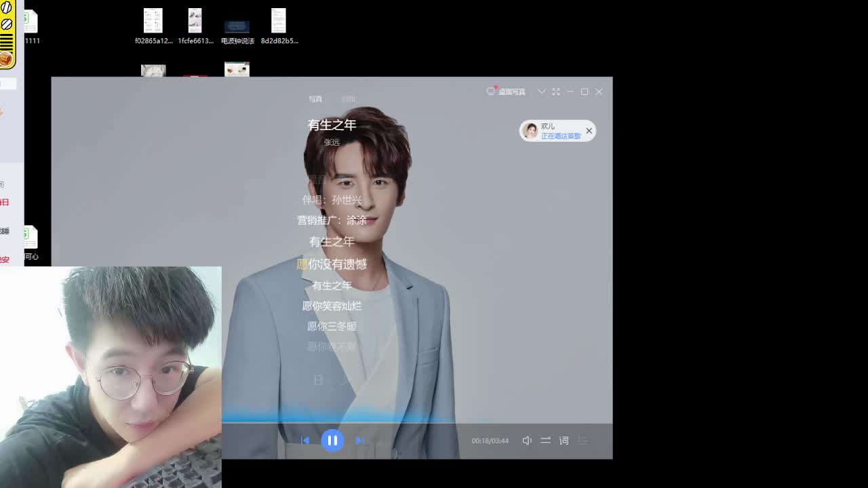
Task: Select the 8d2d82b5 desktop document
Action: click(279, 27)
